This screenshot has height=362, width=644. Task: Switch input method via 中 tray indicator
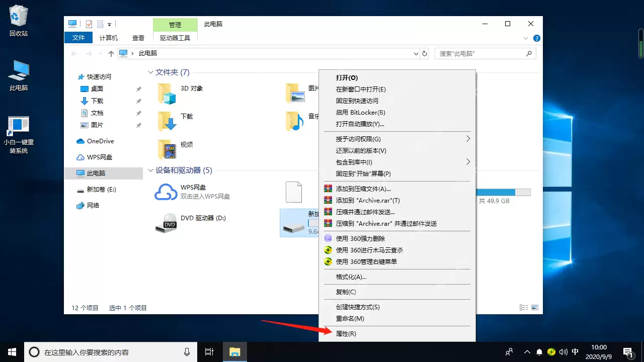point(575,352)
